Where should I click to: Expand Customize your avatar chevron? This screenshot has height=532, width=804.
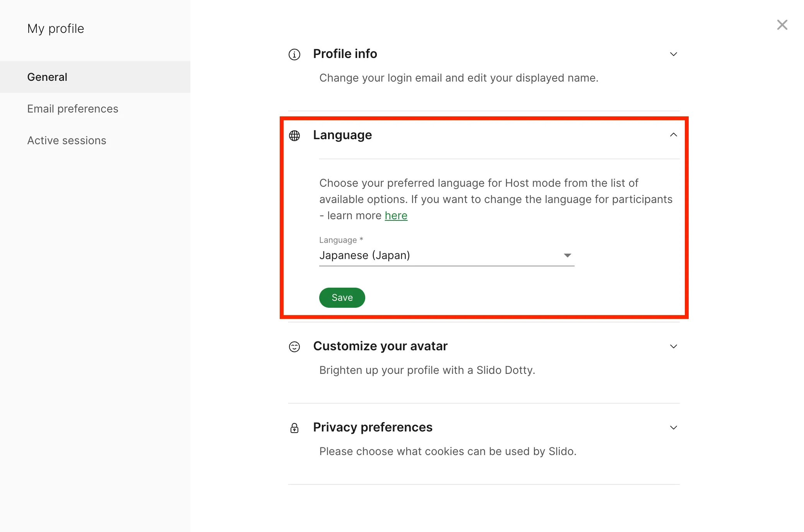point(673,346)
